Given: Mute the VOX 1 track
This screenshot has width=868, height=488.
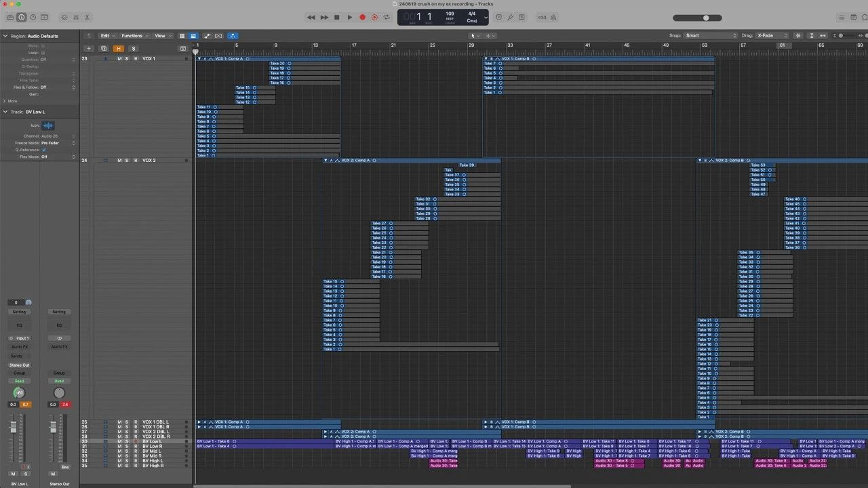Looking at the screenshot, I should point(119,59).
